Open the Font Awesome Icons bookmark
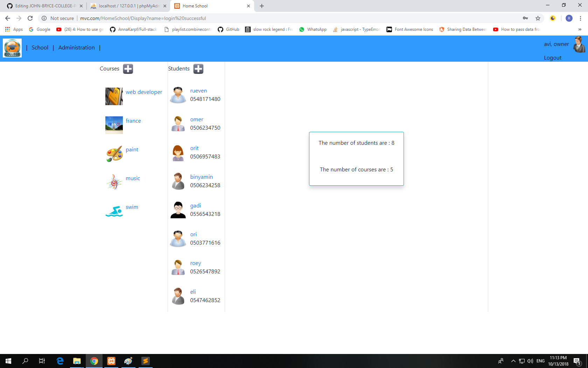 click(x=410, y=29)
